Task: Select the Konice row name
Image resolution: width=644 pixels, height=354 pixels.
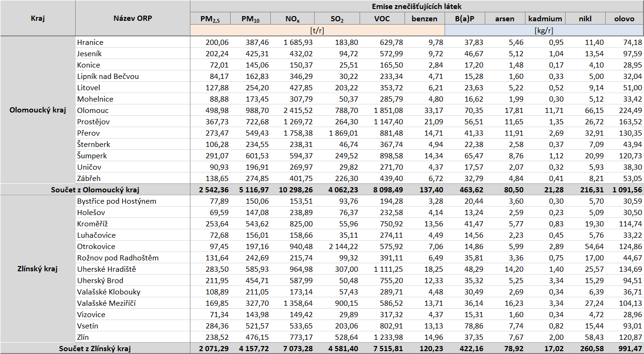Action: (89, 65)
